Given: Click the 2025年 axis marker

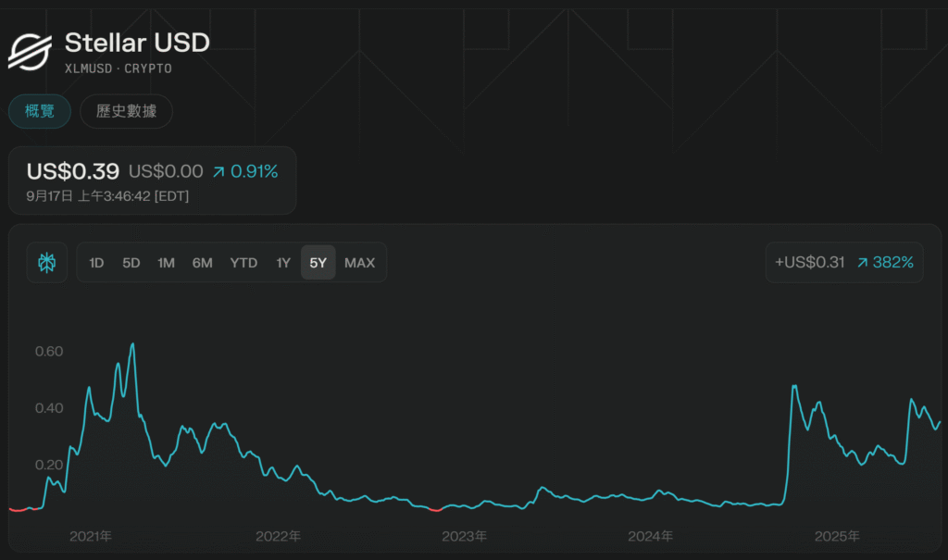Looking at the screenshot, I should (837, 537).
